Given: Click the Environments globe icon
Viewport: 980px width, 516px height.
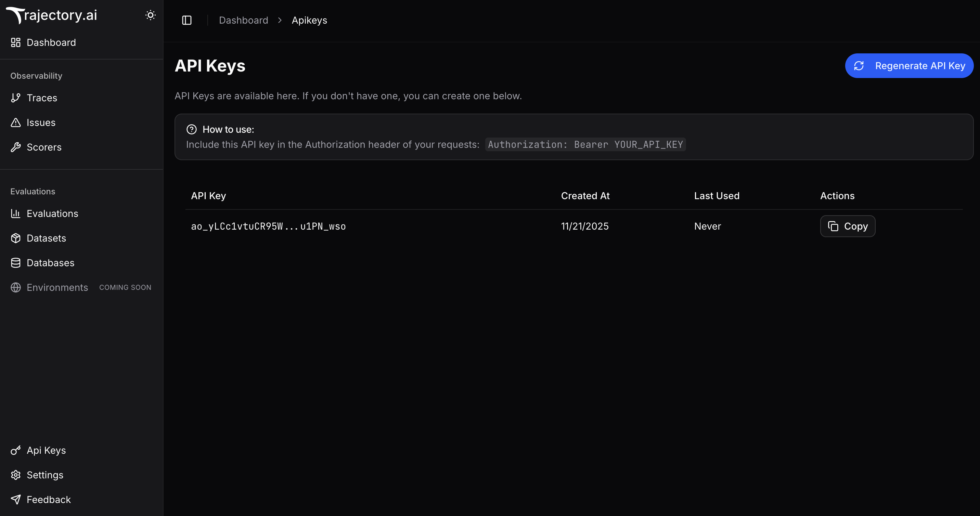Looking at the screenshot, I should (x=16, y=287).
